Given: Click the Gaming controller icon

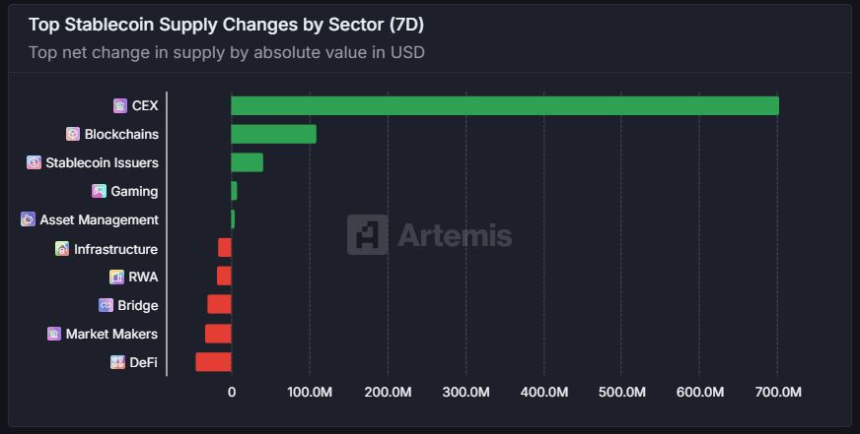Looking at the screenshot, I should tap(99, 191).
